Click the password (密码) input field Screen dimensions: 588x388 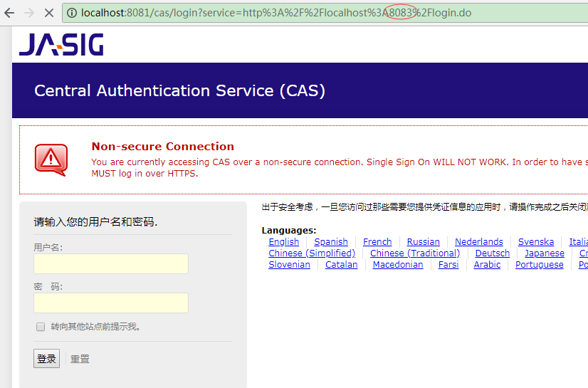pyautogui.click(x=111, y=303)
